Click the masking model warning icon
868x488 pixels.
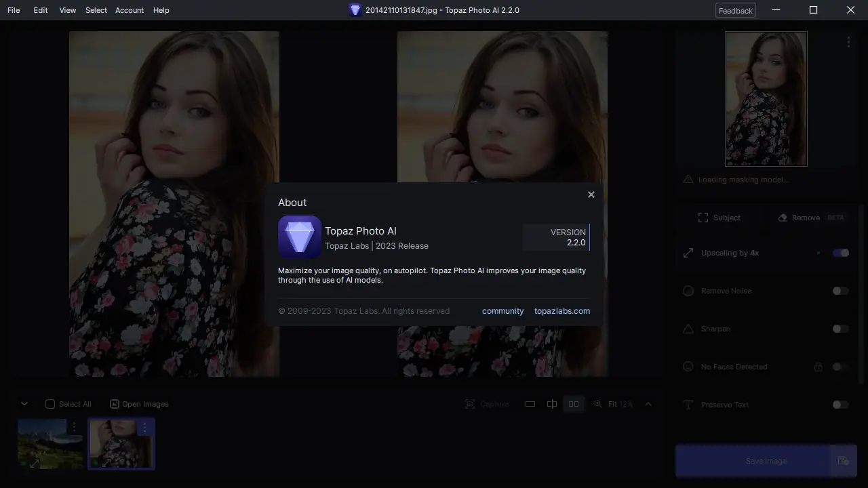(x=688, y=180)
